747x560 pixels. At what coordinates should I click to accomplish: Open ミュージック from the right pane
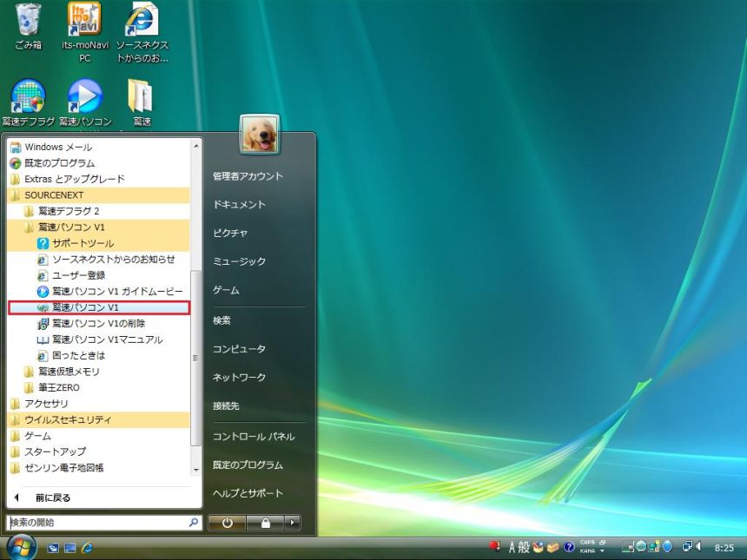click(x=239, y=261)
